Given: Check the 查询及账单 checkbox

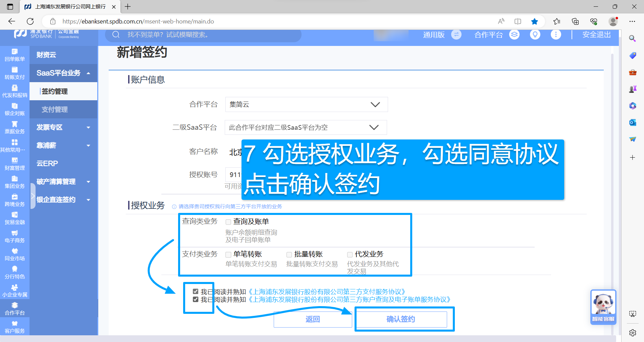Looking at the screenshot, I should [x=228, y=222].
